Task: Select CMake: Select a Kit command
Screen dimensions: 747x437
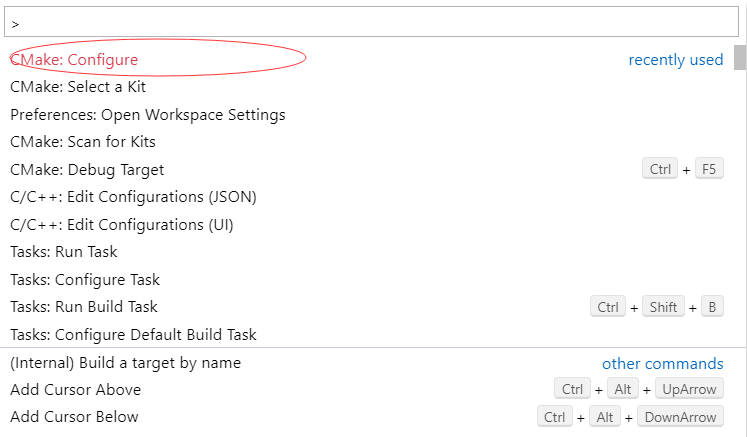Action: click(367, 87)
